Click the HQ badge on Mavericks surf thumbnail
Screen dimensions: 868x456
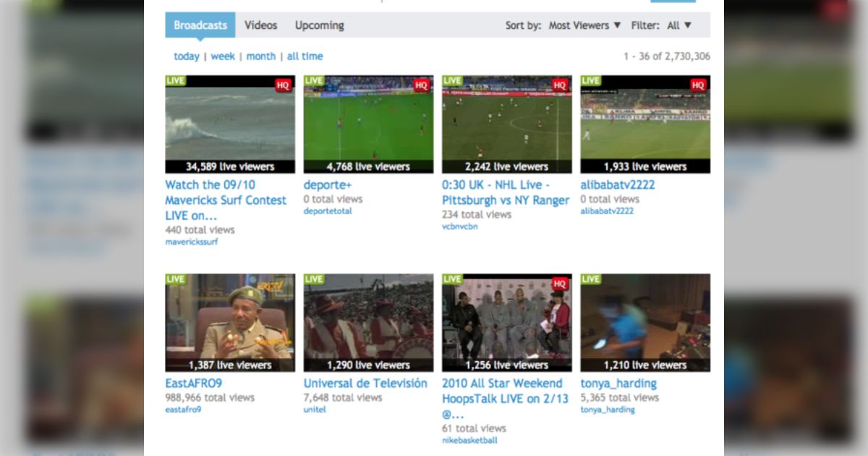coord(283,85)
